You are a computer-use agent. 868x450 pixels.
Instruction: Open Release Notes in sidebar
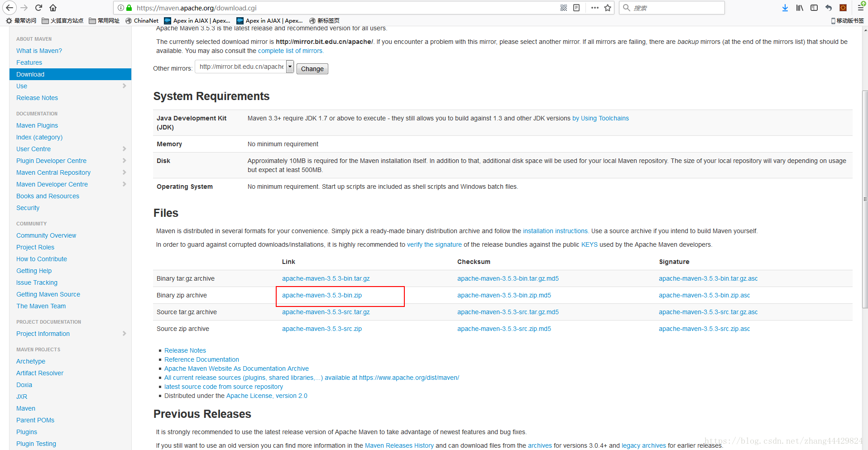click(x=37, y=98)
